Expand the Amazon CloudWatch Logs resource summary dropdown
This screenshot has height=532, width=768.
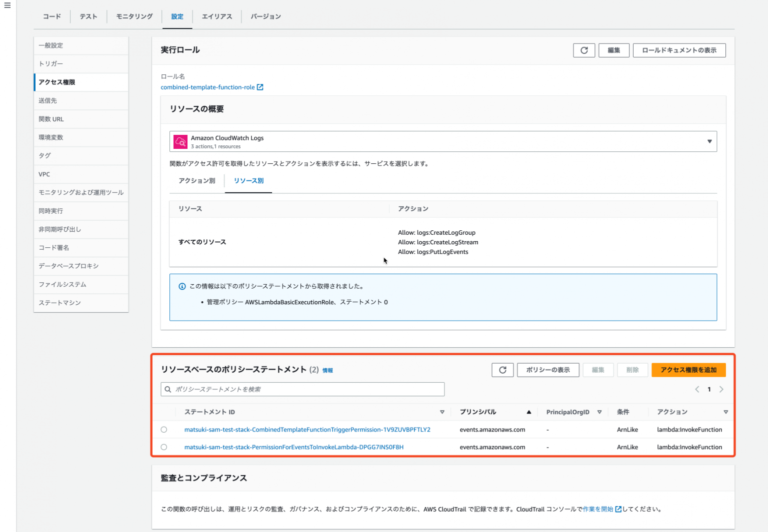(x=709, y=141)
